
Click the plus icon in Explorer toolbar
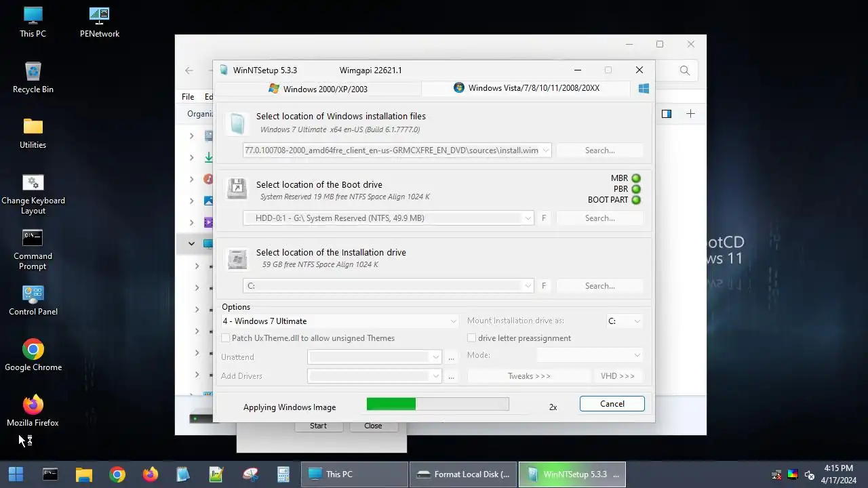[x=690, y=114]
